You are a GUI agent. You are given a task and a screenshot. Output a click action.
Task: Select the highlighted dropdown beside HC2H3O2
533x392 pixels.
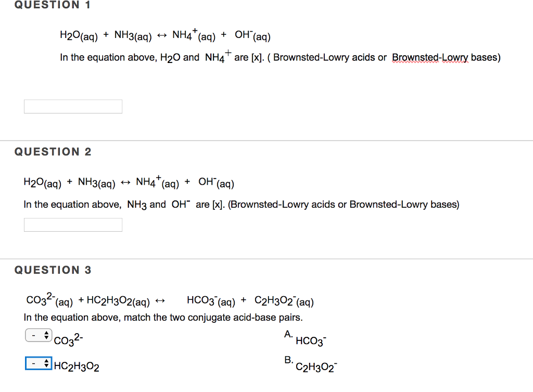[x=38, y=362]
